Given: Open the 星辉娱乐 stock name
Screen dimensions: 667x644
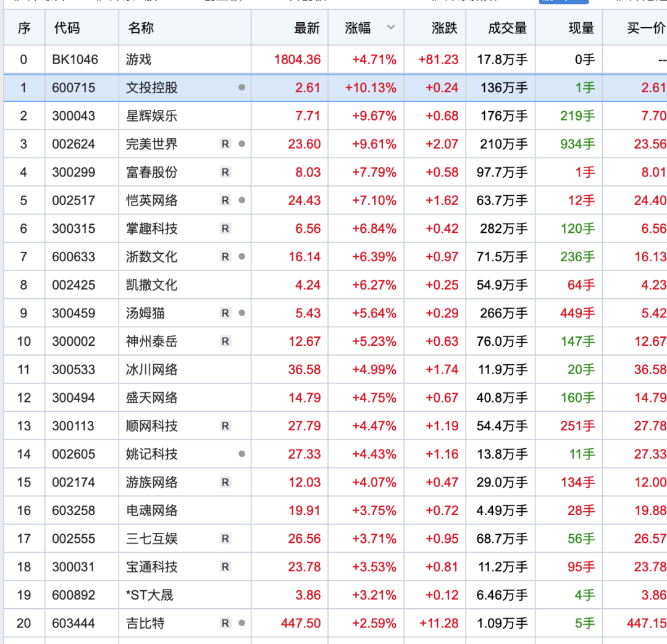Looking at the screenshot, I should click(151, 116).
